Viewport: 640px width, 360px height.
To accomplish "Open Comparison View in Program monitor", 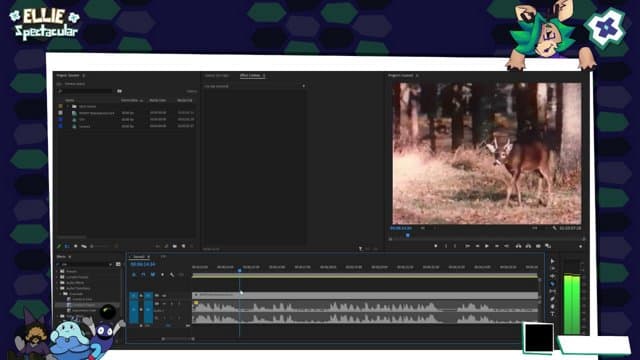I will point(548,246).
